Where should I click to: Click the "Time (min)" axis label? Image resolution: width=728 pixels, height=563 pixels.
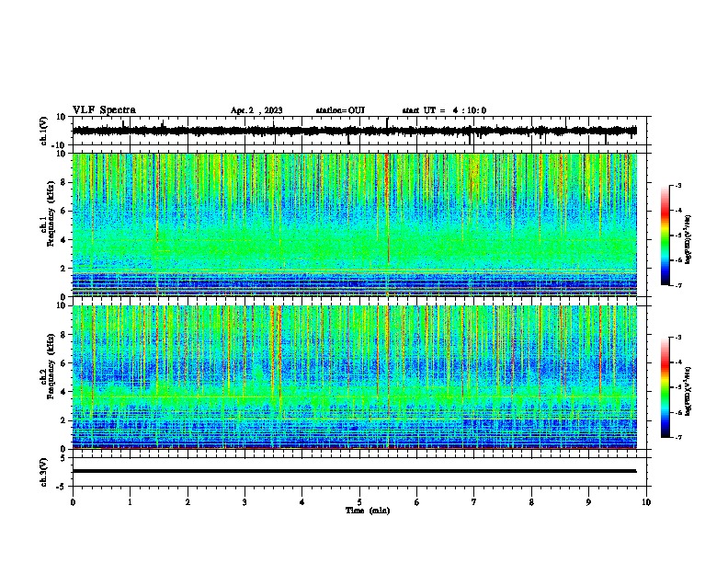click(368, 511)
